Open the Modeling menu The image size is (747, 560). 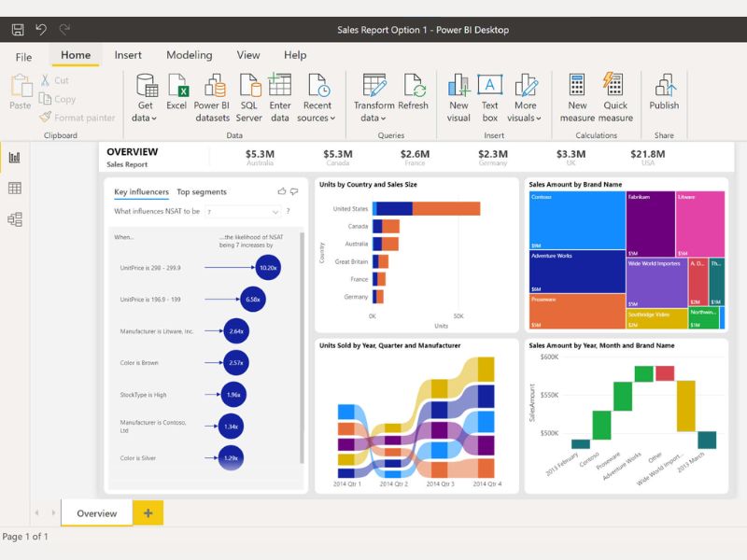(190, 55)
